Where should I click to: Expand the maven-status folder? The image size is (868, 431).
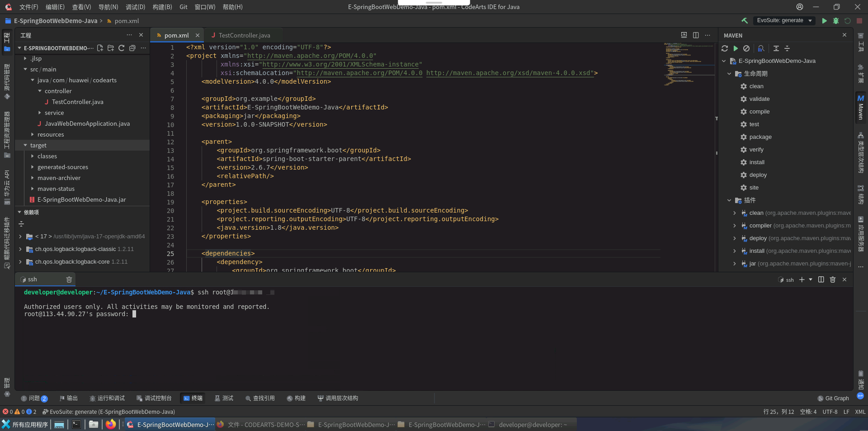33,189
